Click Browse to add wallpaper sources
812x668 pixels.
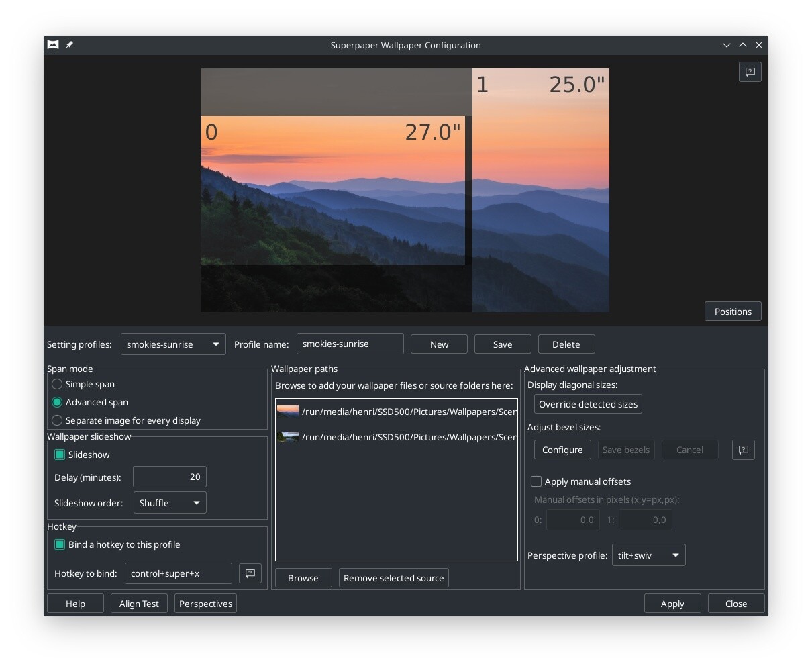coord(303,577)
